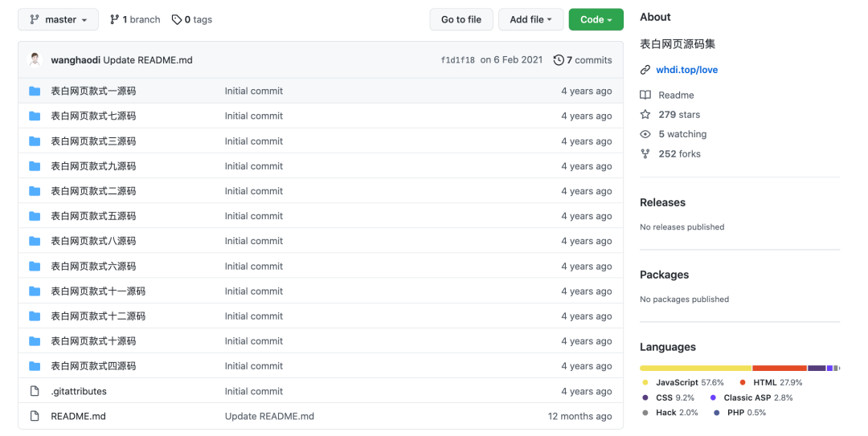868x436 pixels.
Task: Open folder 表白网页款式八源码
Action: point(93,241)
